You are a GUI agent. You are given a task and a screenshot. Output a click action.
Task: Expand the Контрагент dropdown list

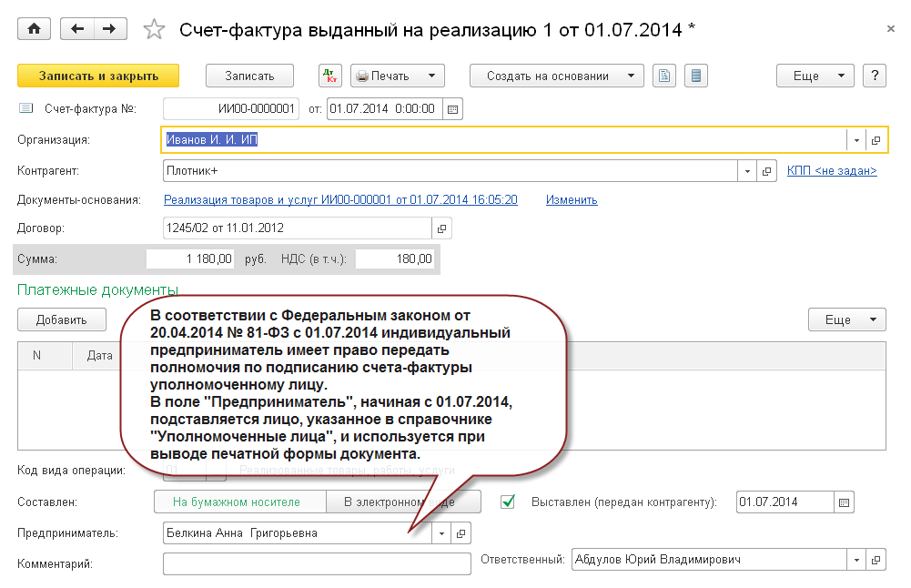(747, 171)
